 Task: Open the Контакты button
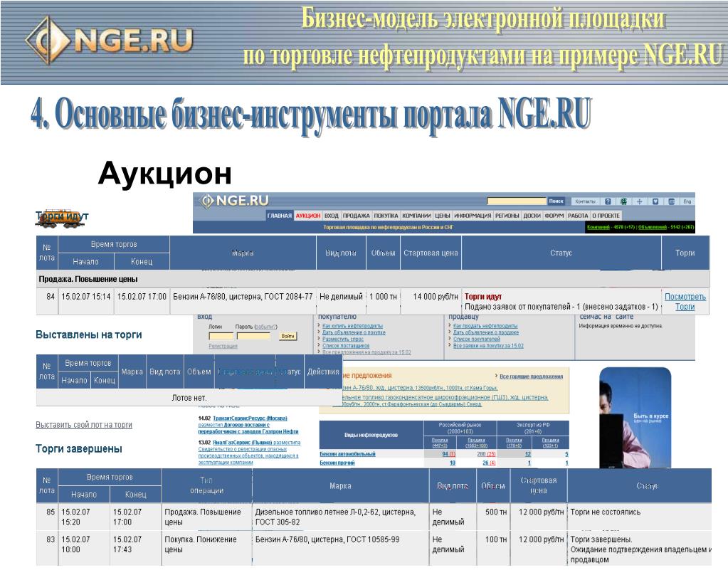pyautogui.click(x=585, y=201)
